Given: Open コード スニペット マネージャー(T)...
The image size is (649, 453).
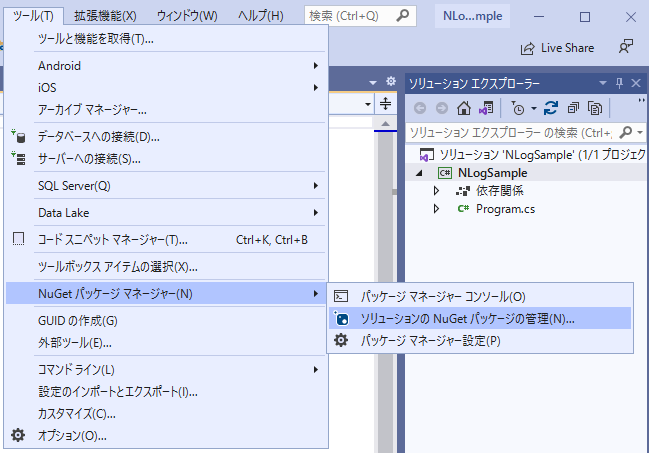Looking at the screenshot, I should pyautogui.click(x=166, y=239).
